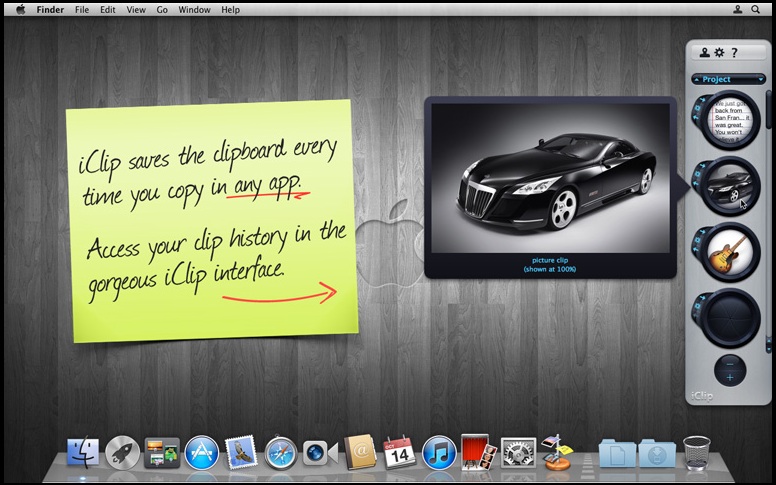Open the Trash in the dock
Screen dimensions: 776x485
click(697, 453)
